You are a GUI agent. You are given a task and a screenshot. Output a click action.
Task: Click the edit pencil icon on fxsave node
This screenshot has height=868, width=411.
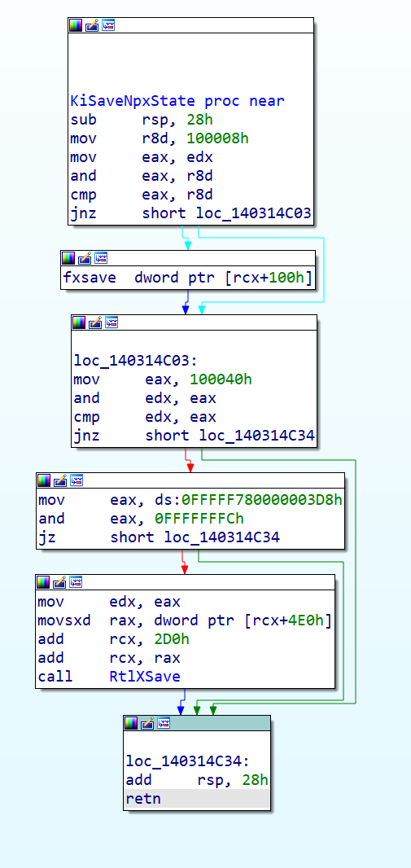coord(85,258)
